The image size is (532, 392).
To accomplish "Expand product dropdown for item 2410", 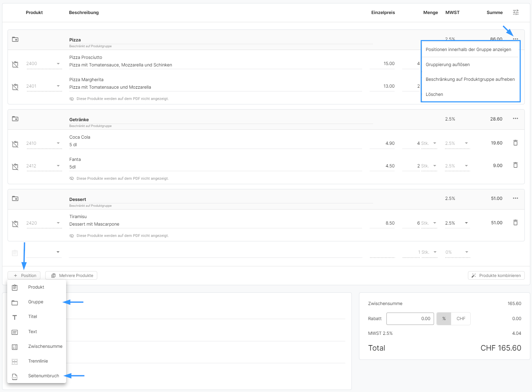I will tap(58, 143).
